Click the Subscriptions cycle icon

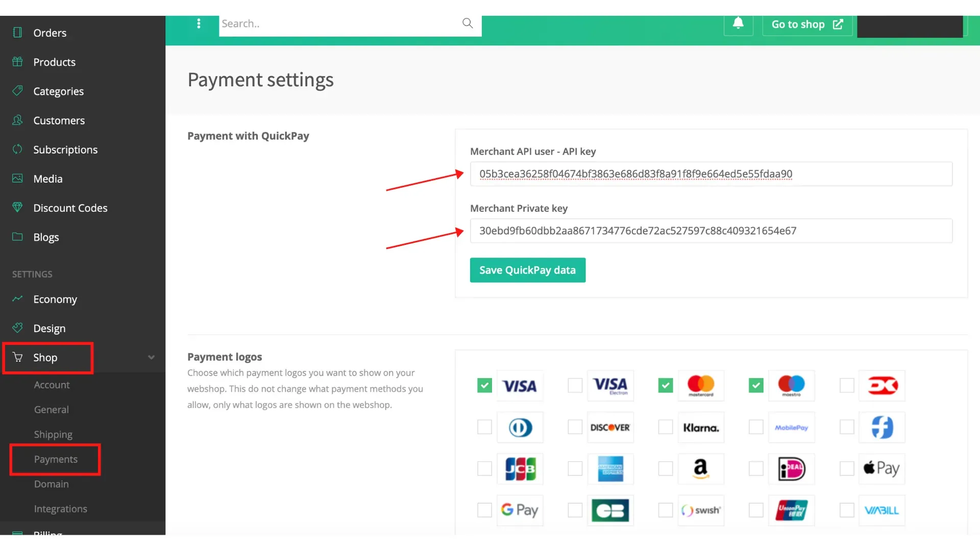(17, 149)
